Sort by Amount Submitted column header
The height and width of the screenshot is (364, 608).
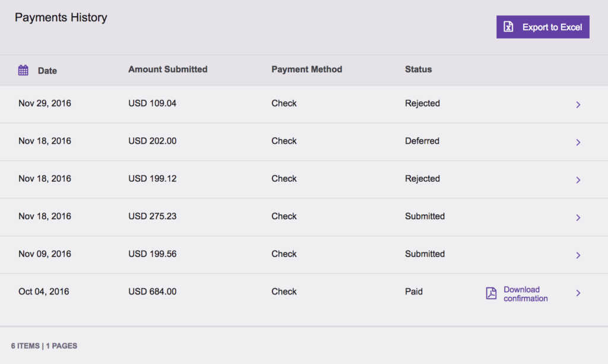pyautogui.click(x=167, y=69)
